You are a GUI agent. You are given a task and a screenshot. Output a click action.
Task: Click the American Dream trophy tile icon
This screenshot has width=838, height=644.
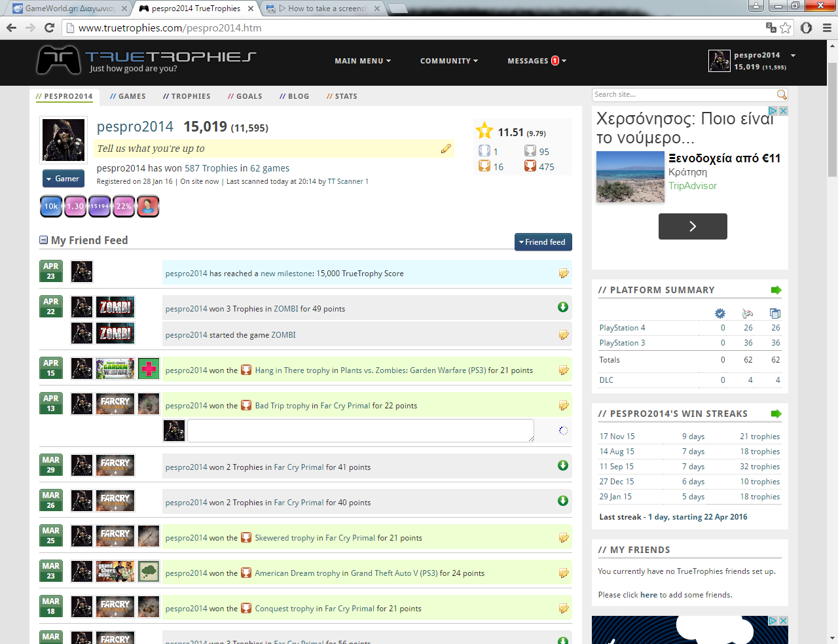click(149, 571)
